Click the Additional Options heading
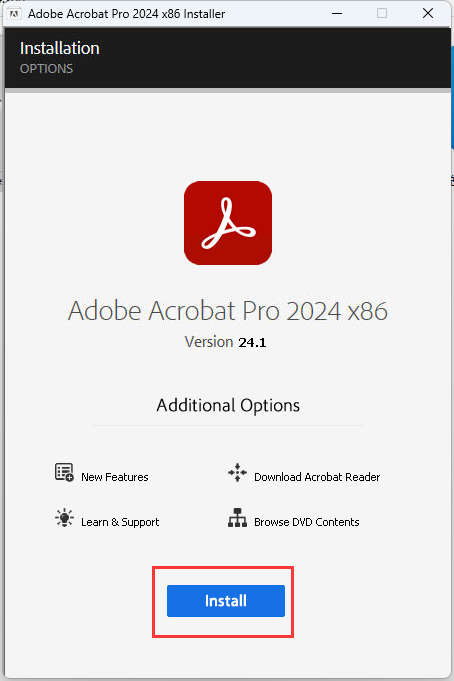This screenshot has width=454, height=681. [228, 405]
